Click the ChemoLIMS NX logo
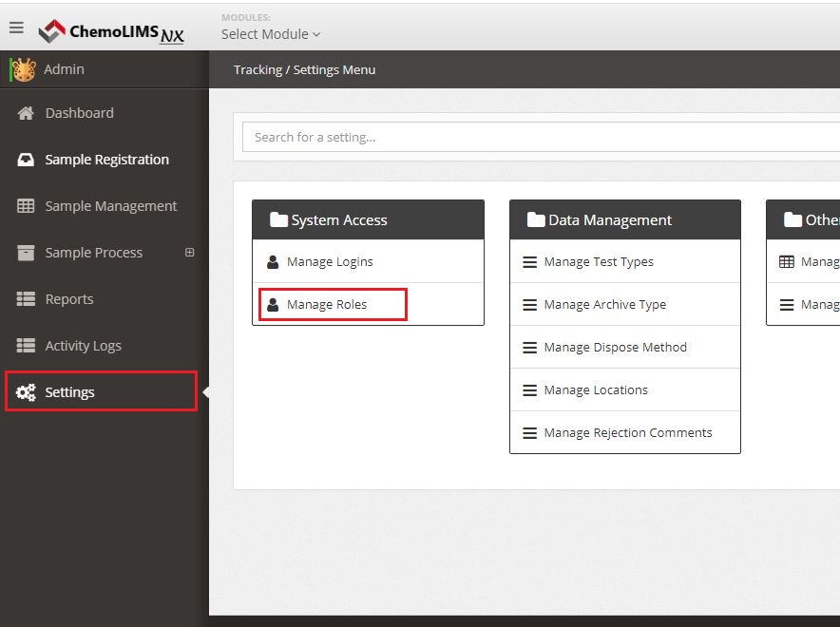840x627 pixels. [x=111, y=32]
